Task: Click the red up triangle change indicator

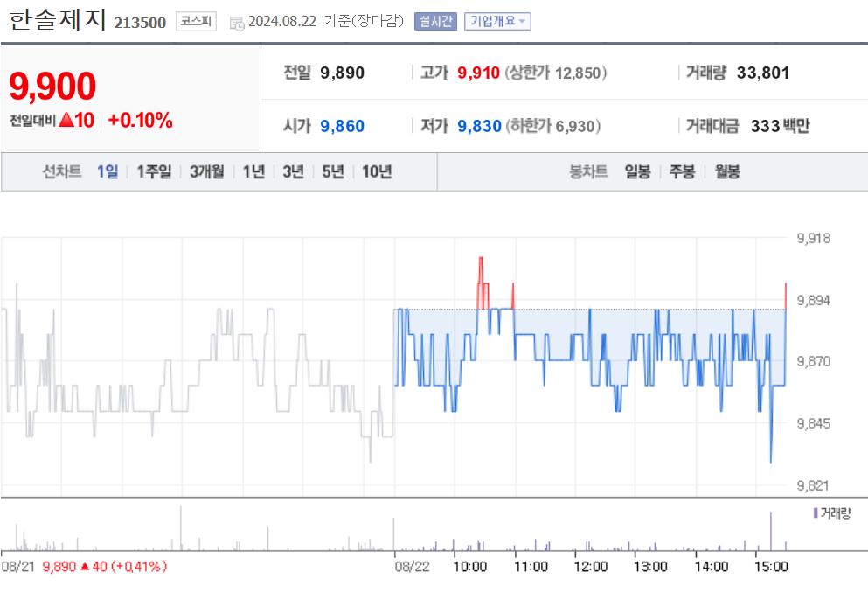Action: [x=66, y=120]
